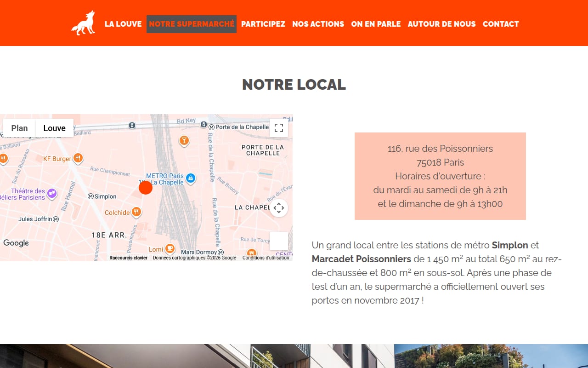This screenshot has width=588, height=368.
Task: Click the address 116, rue des Poissonniers
Action: click(x=440, y=149)
